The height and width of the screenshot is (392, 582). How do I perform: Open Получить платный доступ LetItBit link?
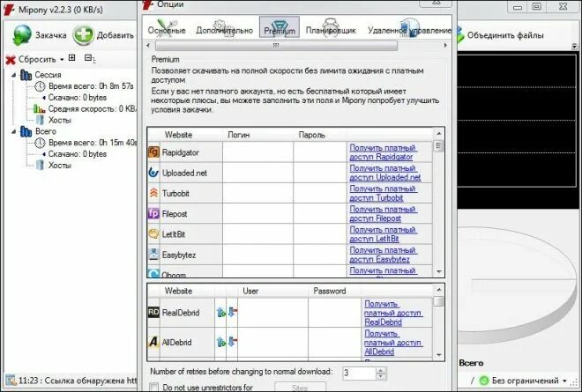pyautogui.click(x=383, y=234)
